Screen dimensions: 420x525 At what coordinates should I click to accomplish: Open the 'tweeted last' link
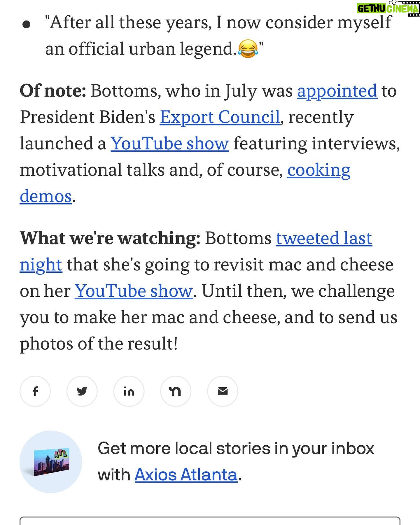[324, 238]
